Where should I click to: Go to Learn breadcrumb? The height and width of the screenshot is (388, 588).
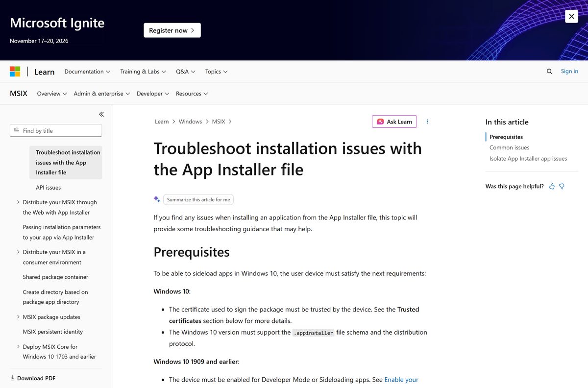162,121
